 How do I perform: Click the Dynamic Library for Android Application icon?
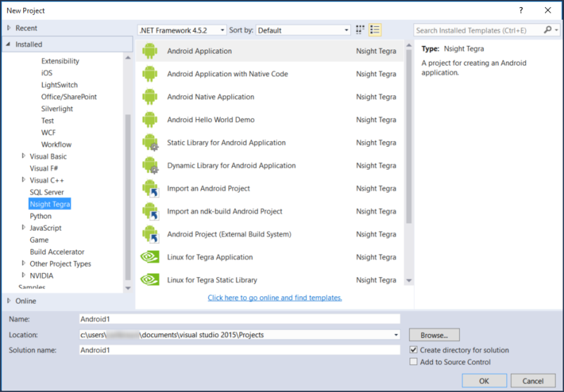[x=150, y=166]
